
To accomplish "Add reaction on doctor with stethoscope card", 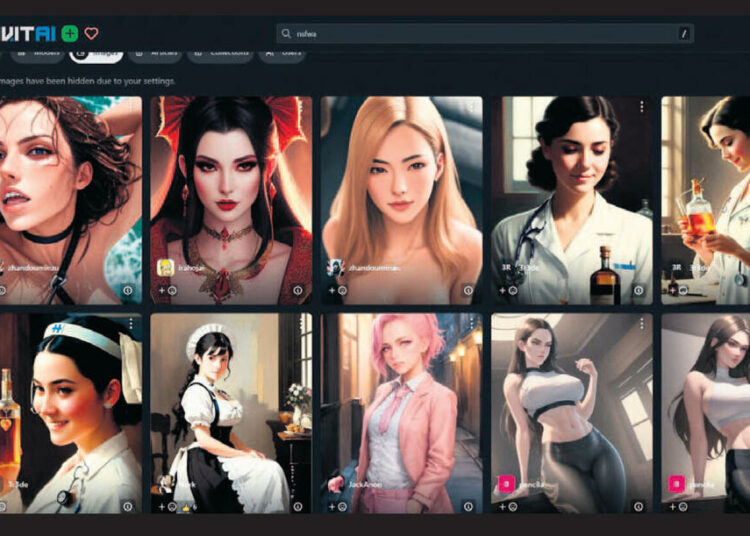I will click(x=508, y=290).
